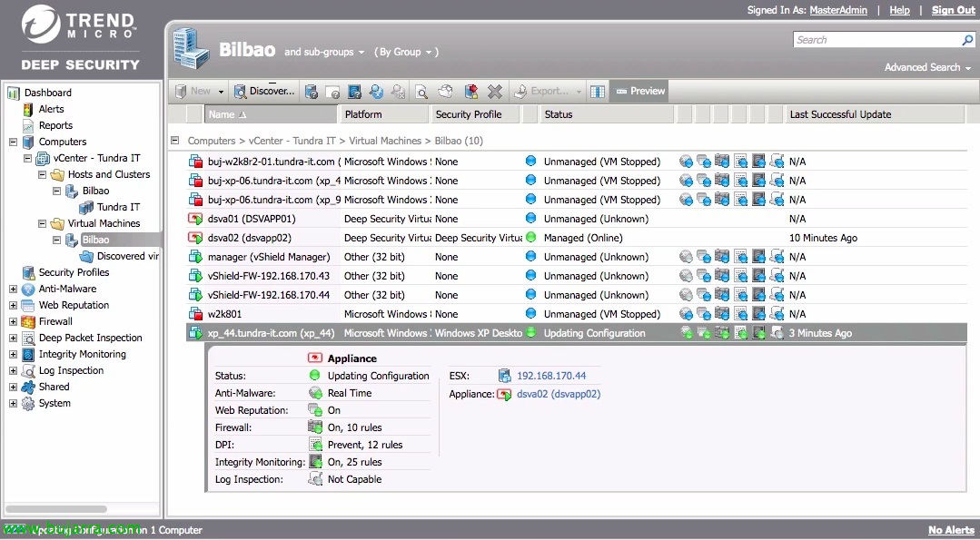Sort by the Name column header

coord(271,114)
